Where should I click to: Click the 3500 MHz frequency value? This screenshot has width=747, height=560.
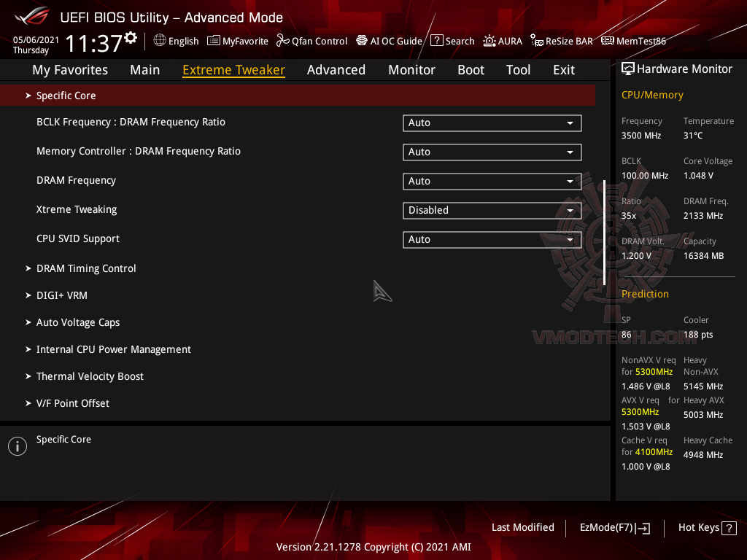point(640,136)
